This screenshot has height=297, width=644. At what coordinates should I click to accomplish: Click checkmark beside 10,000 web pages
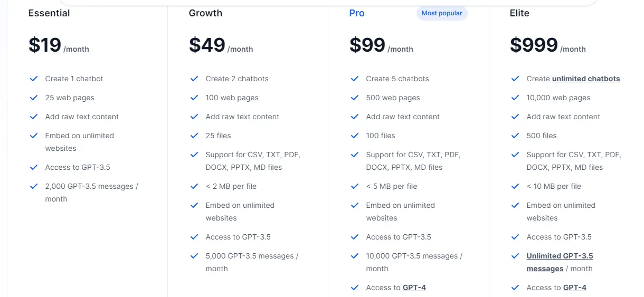pyautogui.click(x=515, y=98)
